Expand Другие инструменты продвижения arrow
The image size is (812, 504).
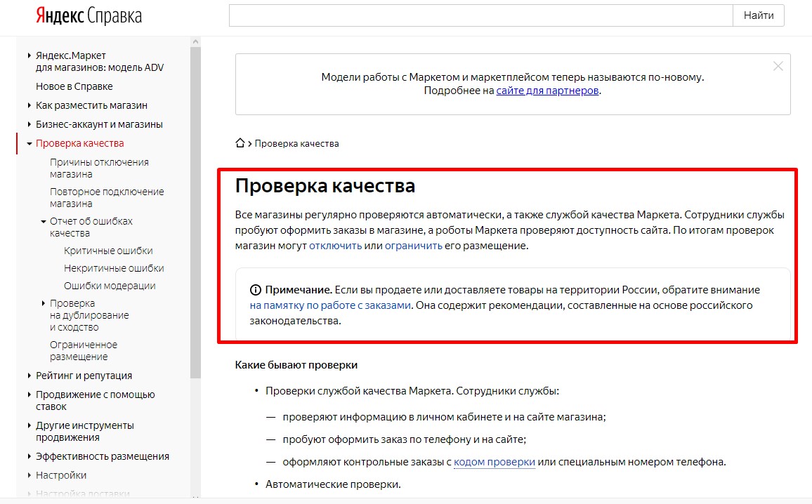pos(29,425)
